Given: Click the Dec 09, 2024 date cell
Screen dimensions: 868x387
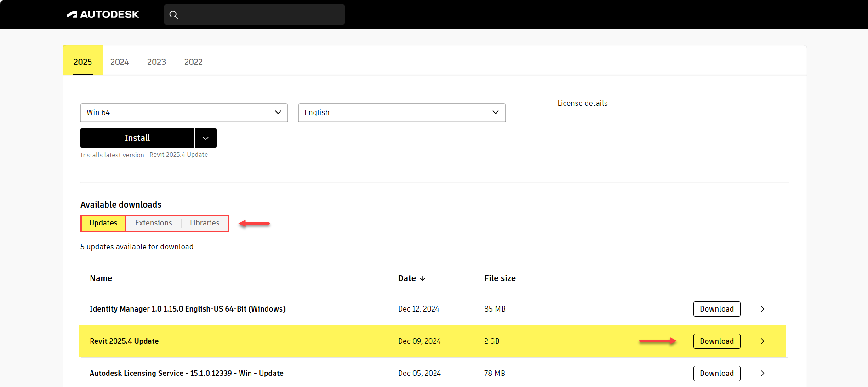Looking at the screenshot, I should click(419, 341).
